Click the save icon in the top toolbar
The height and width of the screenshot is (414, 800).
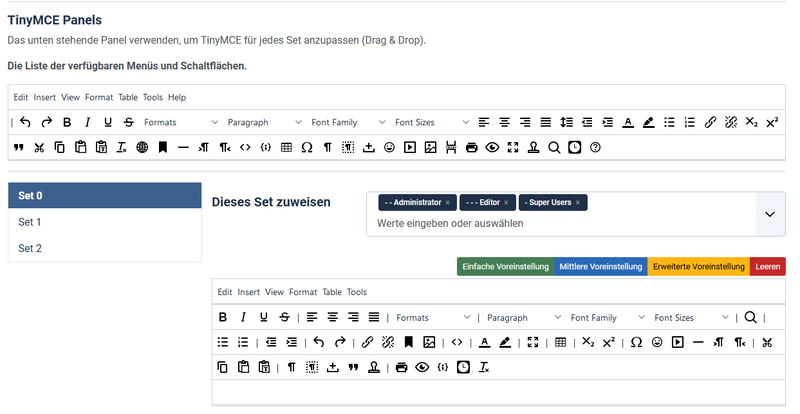368,148
